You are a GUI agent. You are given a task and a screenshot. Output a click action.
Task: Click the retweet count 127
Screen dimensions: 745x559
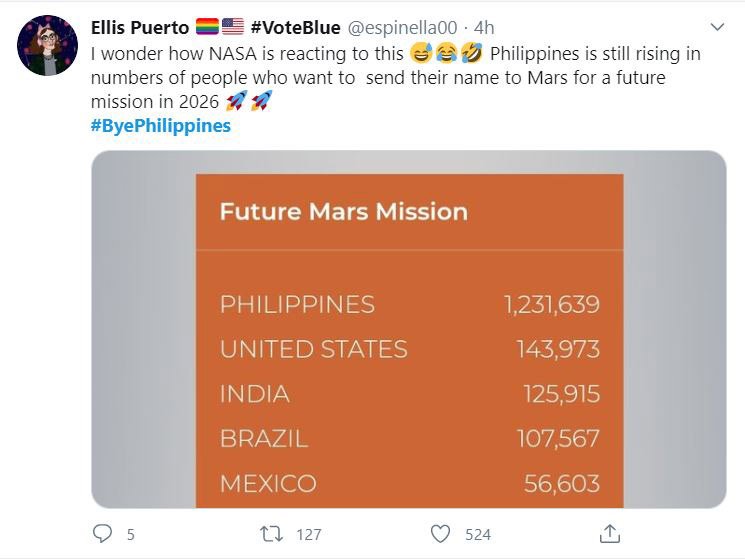coord(309,535)
